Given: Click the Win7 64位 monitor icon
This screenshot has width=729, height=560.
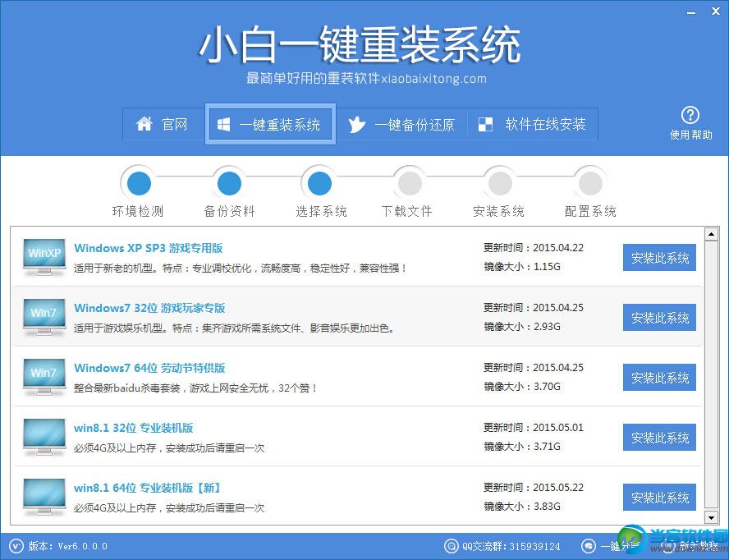Looking at the screenshot, I should coord(44,377).
